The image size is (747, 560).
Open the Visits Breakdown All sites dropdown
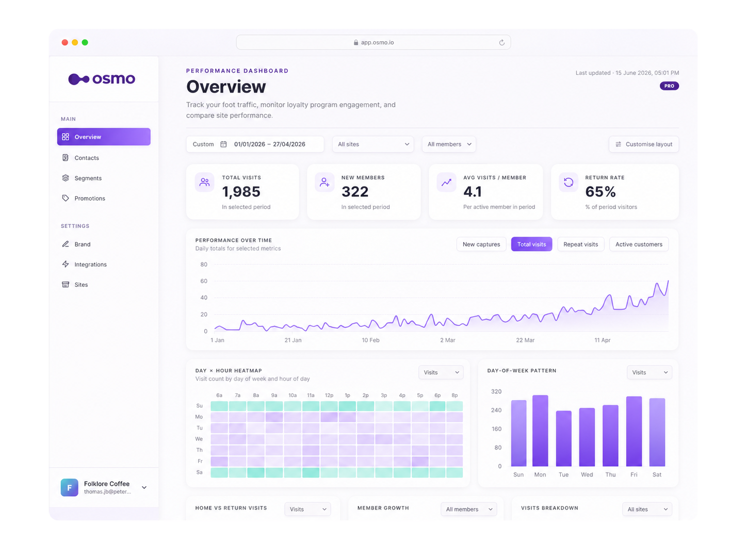pos(647,509)
